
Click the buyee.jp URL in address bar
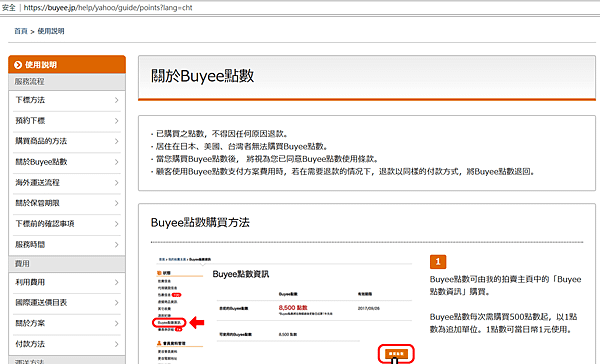click(108, 8)
